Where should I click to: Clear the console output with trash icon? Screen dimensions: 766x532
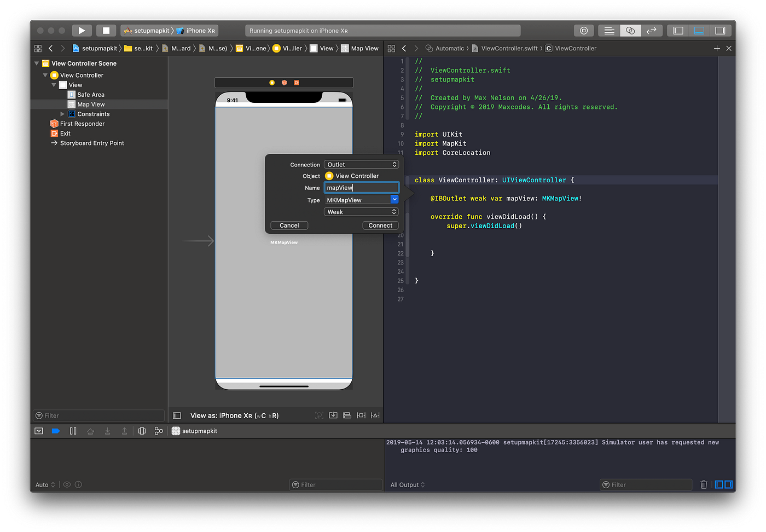tap(704, 484)
